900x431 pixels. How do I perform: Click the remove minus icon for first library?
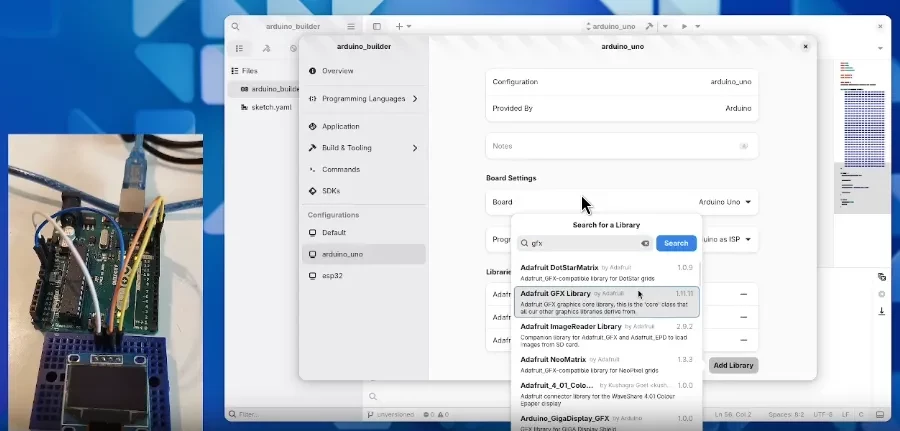click(743, 294)
